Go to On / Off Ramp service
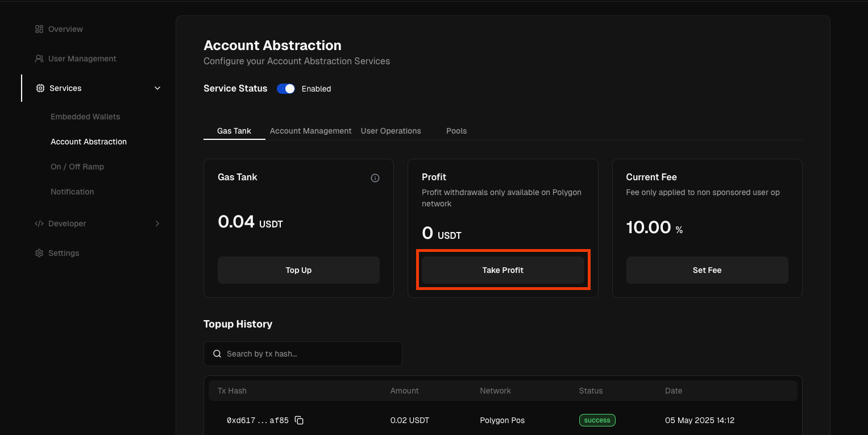Viewport: 868px width, 435px height. (77, 167)
